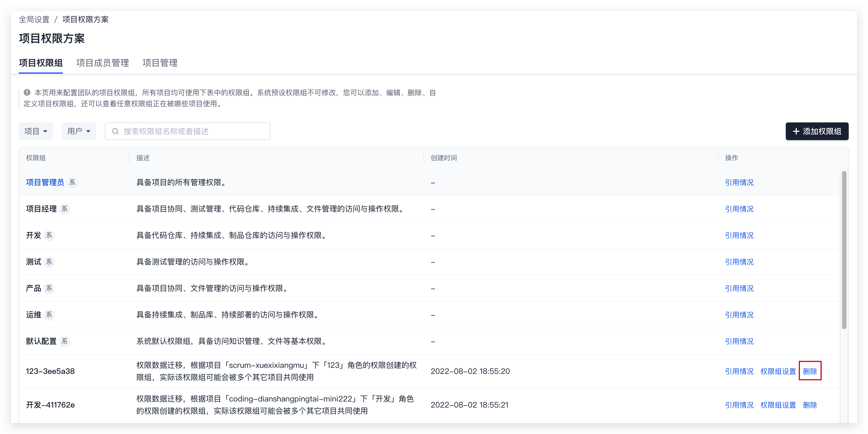
Task: Click the 权限组 column header
Action: pos(36,158)
